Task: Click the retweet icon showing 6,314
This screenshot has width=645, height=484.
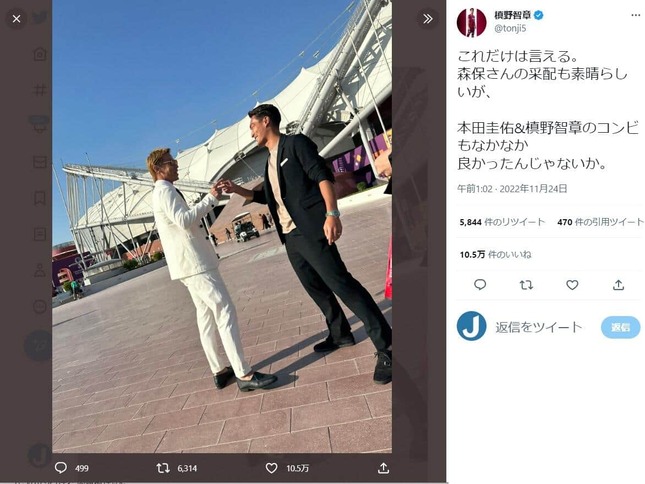Action: click(x=163, y=468)
